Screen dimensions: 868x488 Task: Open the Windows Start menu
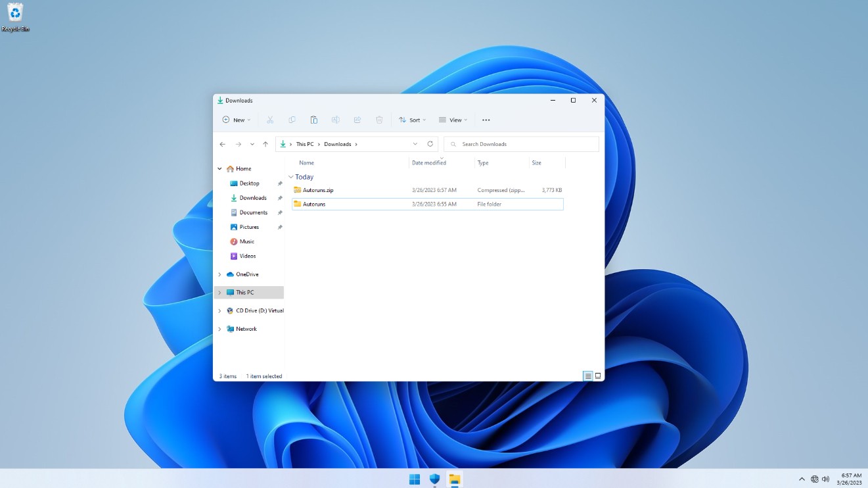(415, 479)
